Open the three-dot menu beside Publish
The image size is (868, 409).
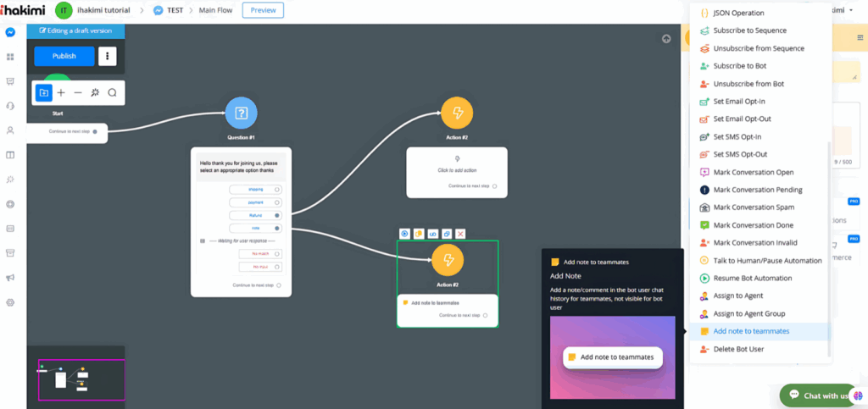pyautogui.click(x=107, y=56)
